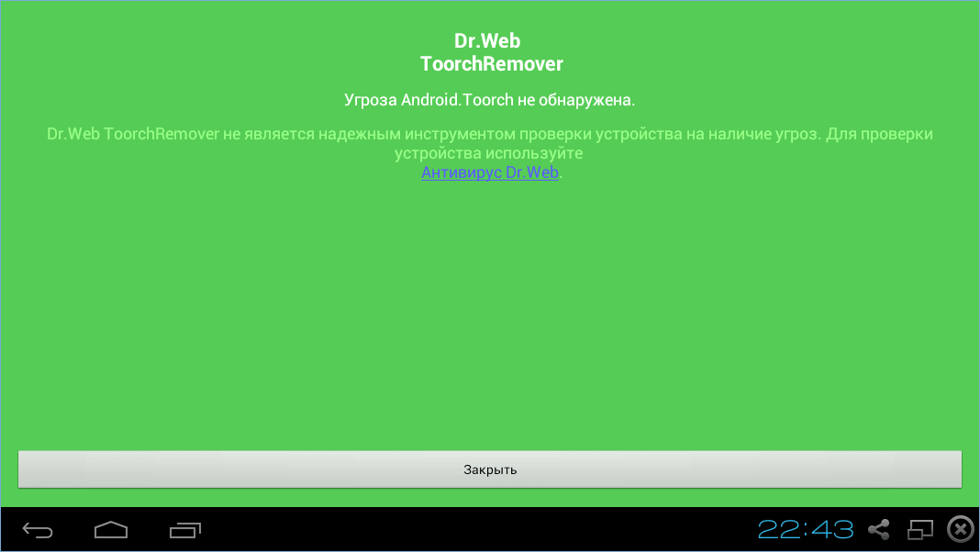Image resolution: width=980 pixels, height=552 pixels.
Task: Tap the 22:43 clock
Action: 805,529
